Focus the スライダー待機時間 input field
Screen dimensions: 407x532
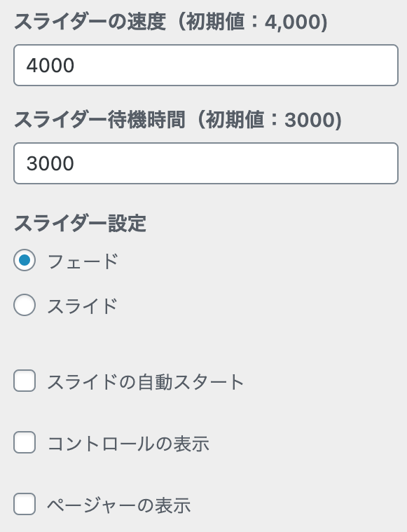pyautogui.click(x=206, y=163)
